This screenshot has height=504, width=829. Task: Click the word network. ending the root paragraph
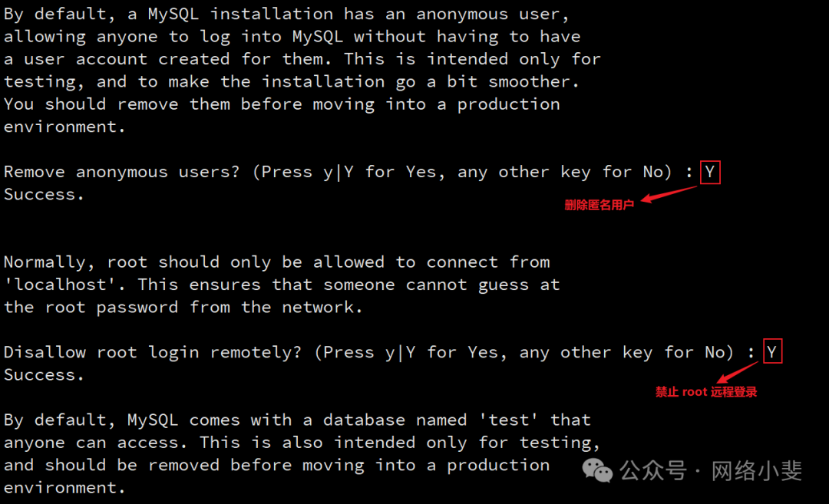pos(322,307)
